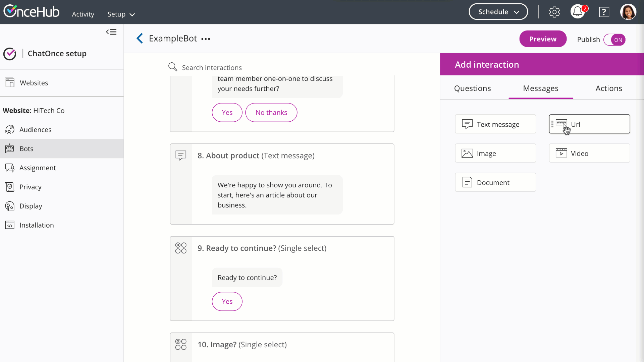The width and height of the screenshot is (644, 362).
Task: Expand the Schedule dropdown
Action: tap(498, 12)
